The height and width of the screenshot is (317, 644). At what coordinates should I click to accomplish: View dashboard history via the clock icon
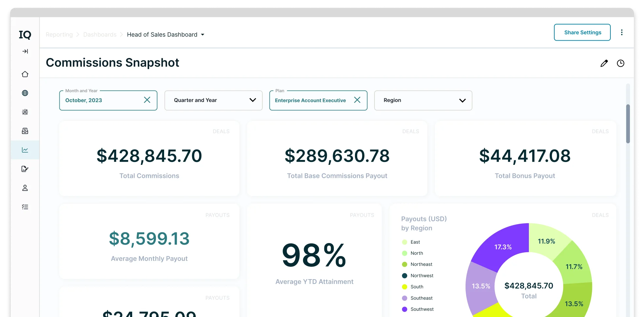pos(621,63)
